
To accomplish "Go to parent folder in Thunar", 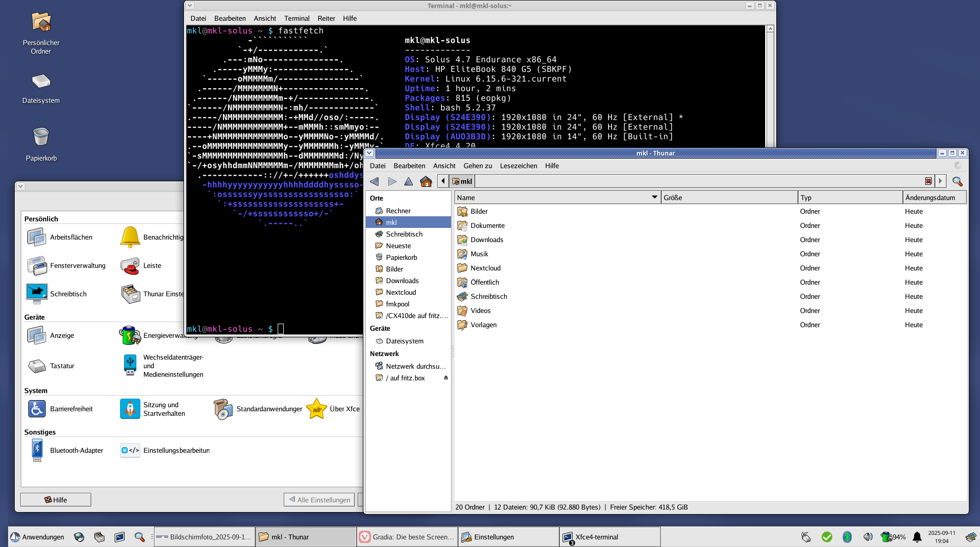I will point(408,181).
